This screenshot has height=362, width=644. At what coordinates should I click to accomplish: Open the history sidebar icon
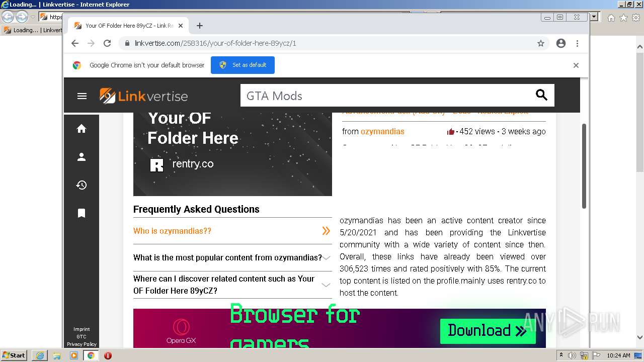[82, 185]
